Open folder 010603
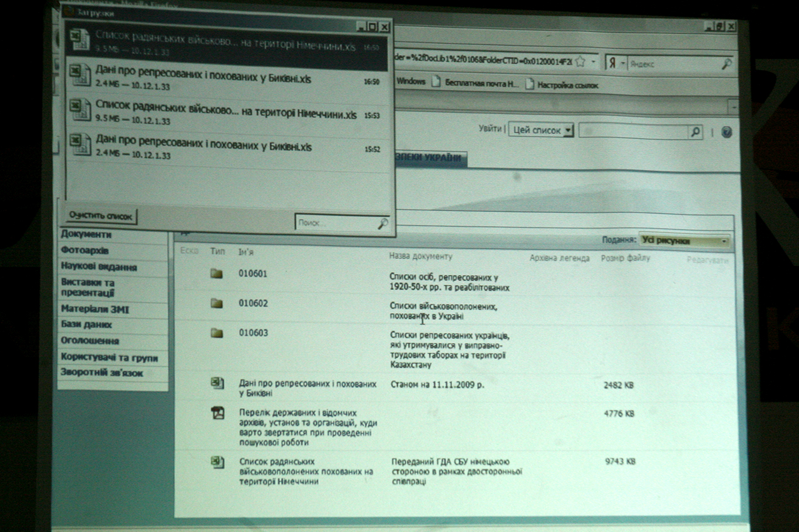Screen dimensions: 799x532 coord(253,333)
